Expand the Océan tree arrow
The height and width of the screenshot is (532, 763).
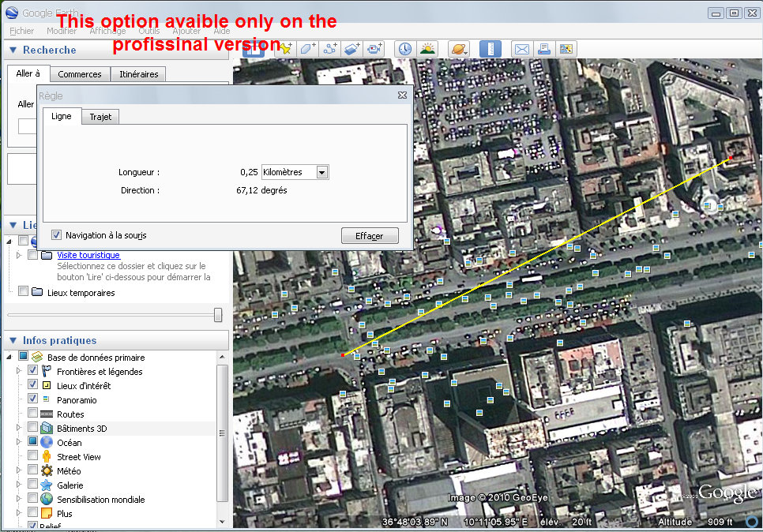pyautogui.click(x=19, y=442)
